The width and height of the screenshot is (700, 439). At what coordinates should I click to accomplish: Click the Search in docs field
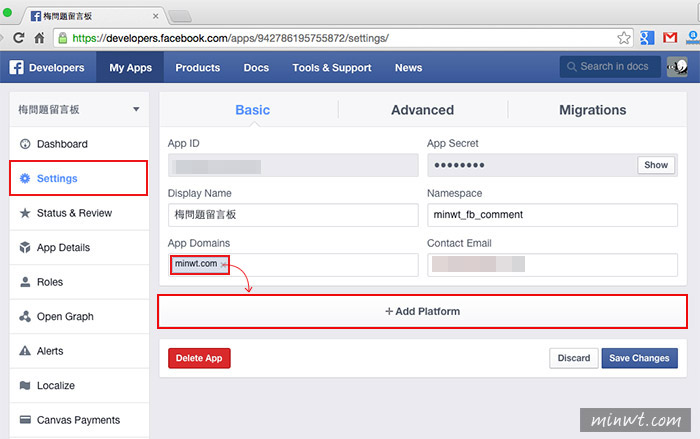click(610, 67)
